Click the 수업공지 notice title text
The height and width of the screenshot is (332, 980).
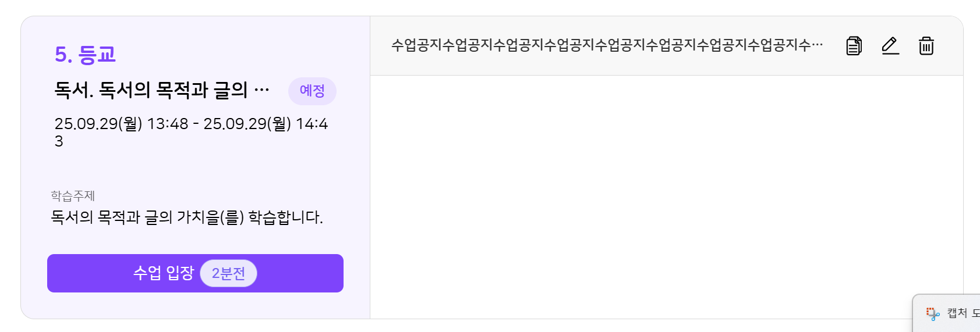coord(600,45)
